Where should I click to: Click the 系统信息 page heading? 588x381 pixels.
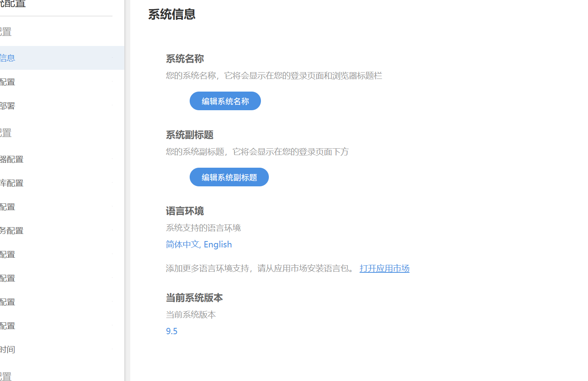coord(171,14)
